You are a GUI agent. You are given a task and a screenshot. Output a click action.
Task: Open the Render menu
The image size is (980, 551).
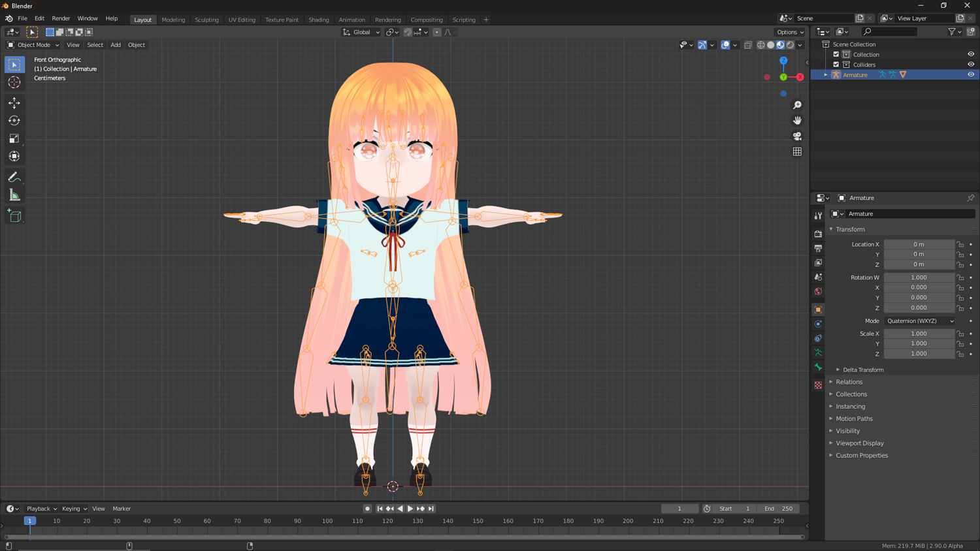coord(61,19)
